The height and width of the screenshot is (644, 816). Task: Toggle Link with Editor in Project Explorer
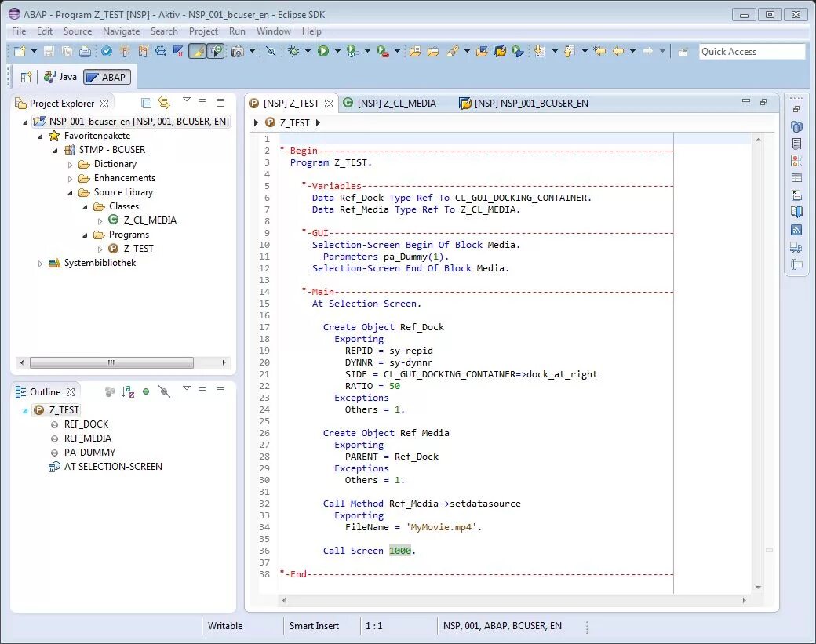coord(165,103)
